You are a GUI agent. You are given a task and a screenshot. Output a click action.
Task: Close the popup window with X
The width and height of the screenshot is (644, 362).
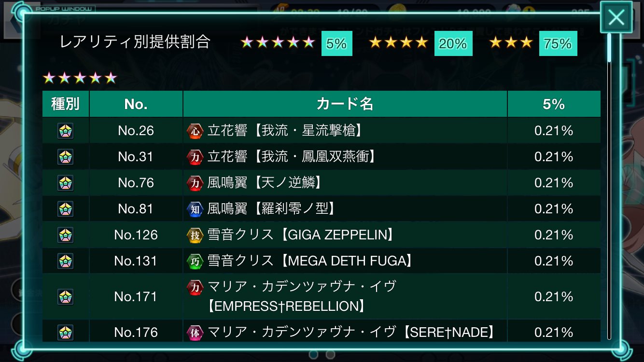(616, 18)
